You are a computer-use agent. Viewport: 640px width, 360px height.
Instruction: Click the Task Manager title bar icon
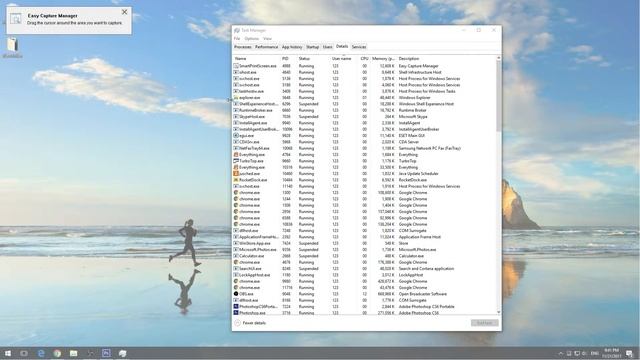click(x=237, y=30)
